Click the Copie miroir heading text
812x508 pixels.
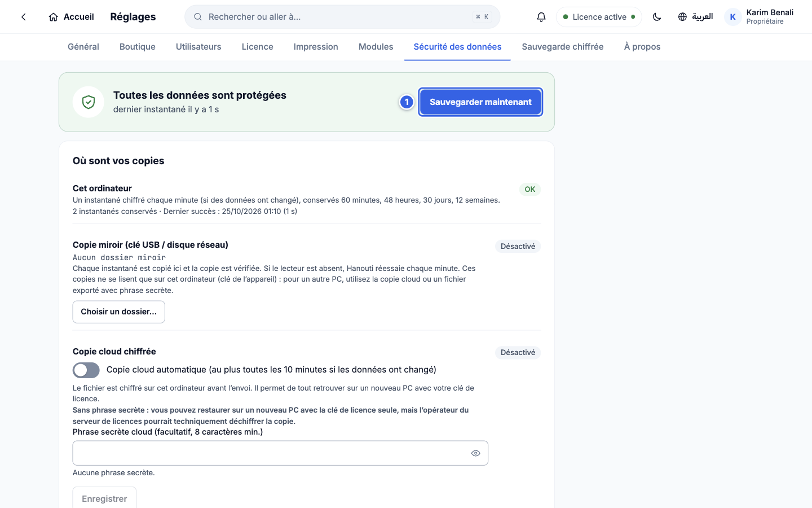click(151, 245)
